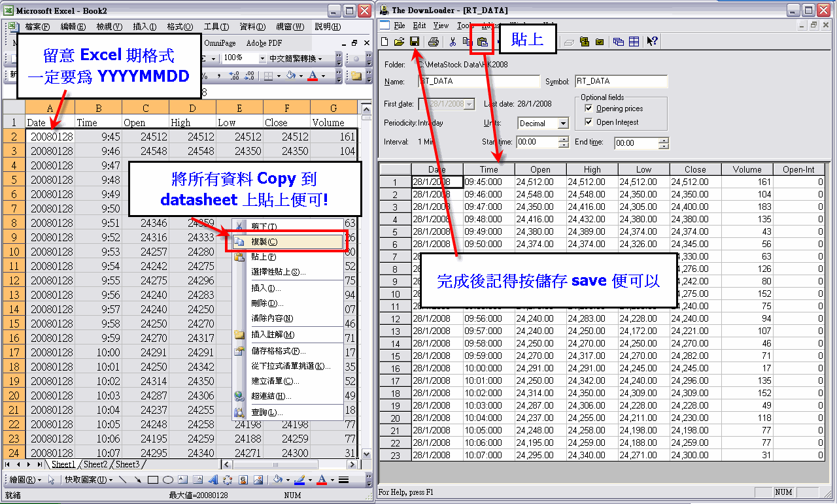
Task: Increase Start time stepper up arrow
Action: (x=564, y=139)
